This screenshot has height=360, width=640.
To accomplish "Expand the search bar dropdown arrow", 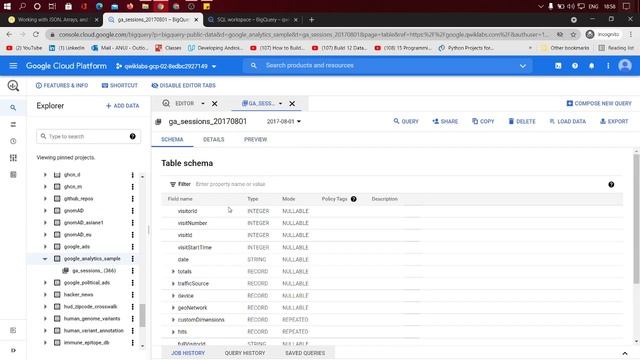I will [522, 66].
